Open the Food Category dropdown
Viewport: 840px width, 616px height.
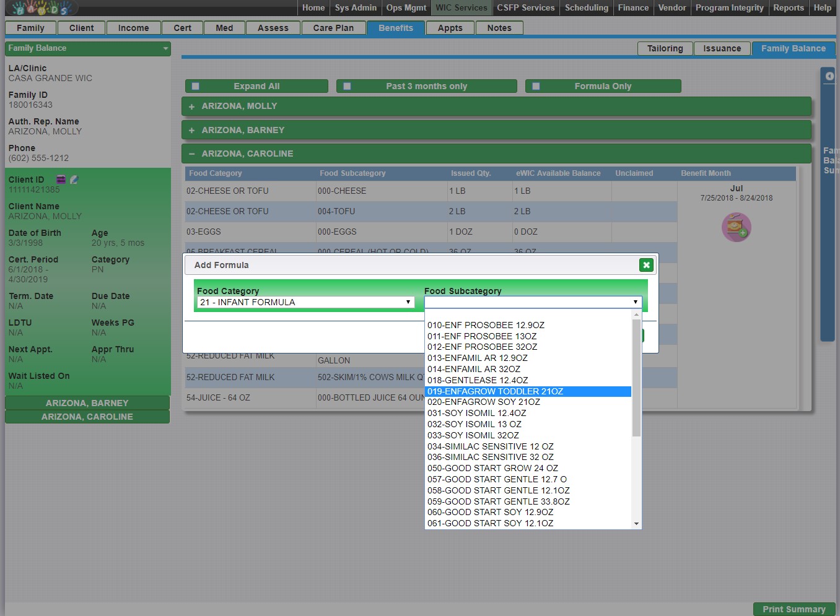(x=305, y=302)
